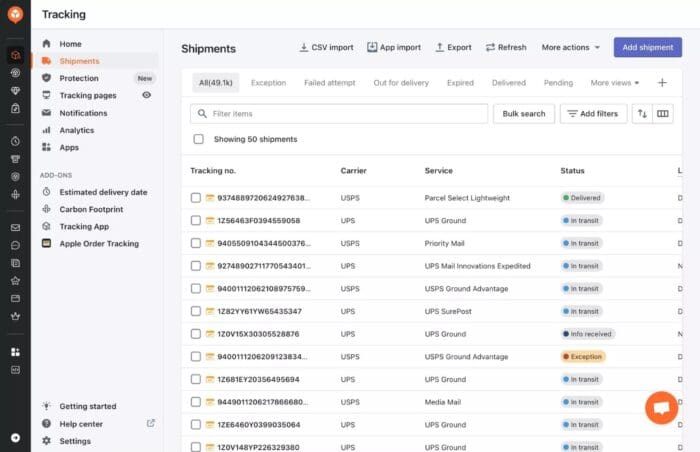Viewport: 700px width, 452px height.
Task: Select checkbox for shipment 1Z56463F0394559058
Action: pos(196,220)
